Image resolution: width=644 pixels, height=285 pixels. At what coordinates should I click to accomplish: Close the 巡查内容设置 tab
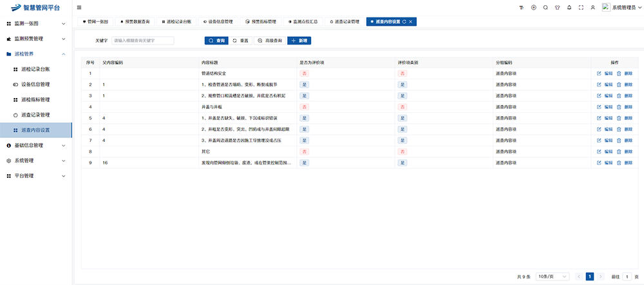click(x=411, y=21)
